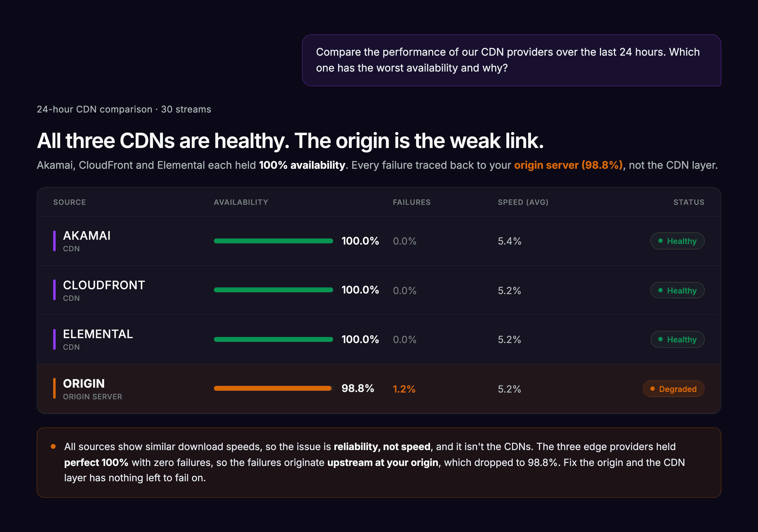Select the FAILURES column header
758x532 pixels.
pyautogui.click(x=412, y=202)
